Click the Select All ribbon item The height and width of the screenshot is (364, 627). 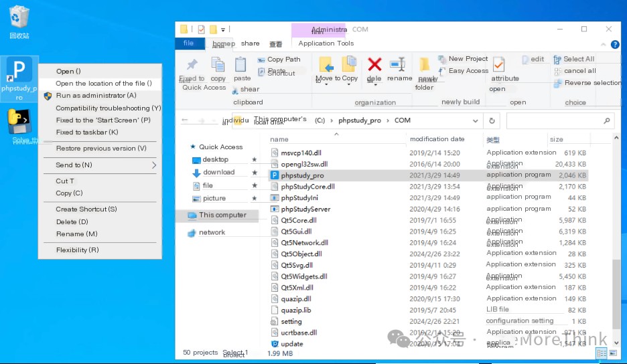(574, 59)
